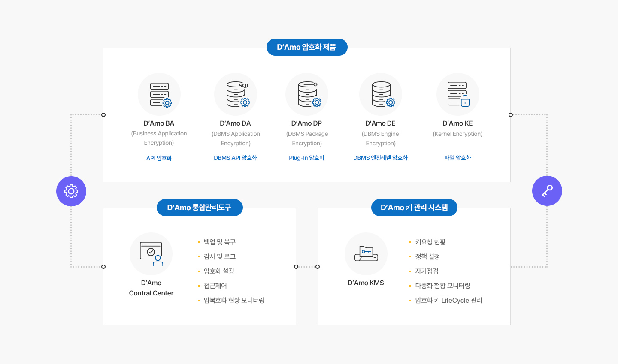Click the 감사 및 로그 list item
Image resolution: width=618 pixels, height=364 pixels.
[x=220, y=256]
